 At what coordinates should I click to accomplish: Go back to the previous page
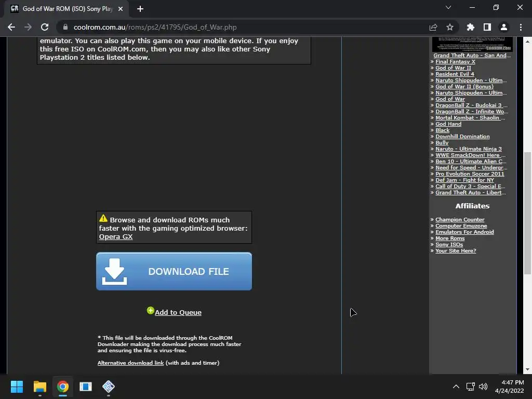click(11, 27)
